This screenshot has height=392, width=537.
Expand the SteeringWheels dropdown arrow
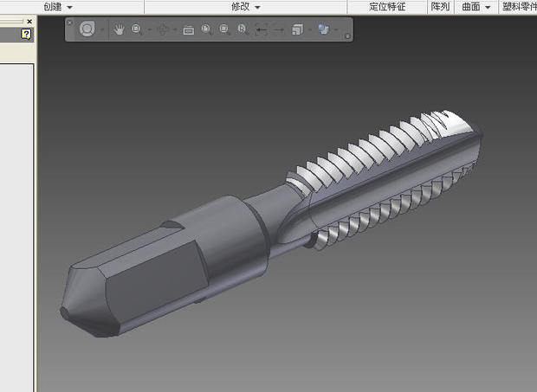pos(102,29)
